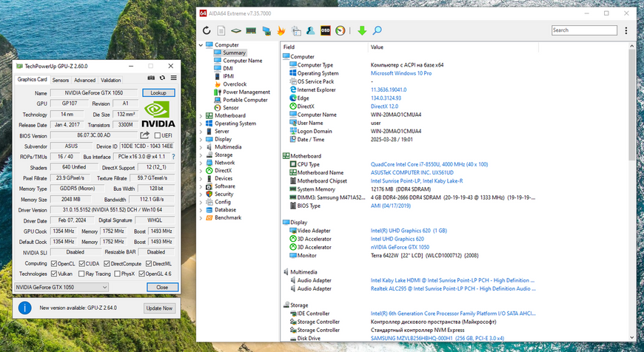Click the scrollbar down arrow in AIDA64
Screen dimensions: 644x352
pyautogui.click(x=631, y=337)
